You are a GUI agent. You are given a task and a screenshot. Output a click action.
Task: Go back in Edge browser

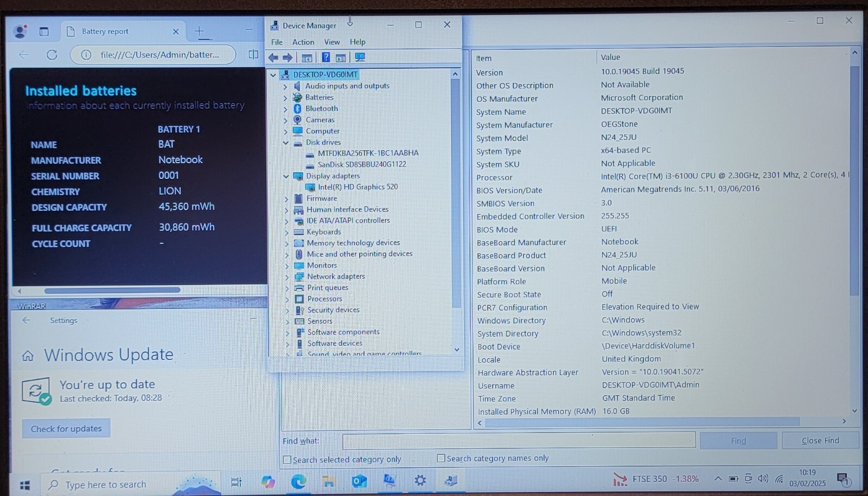click(24, 55)
